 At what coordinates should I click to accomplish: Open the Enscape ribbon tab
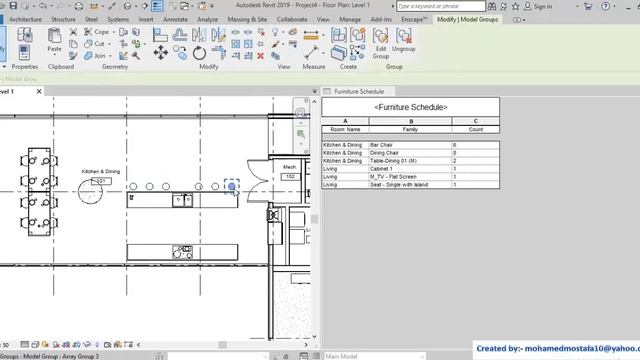click(414, 20)
